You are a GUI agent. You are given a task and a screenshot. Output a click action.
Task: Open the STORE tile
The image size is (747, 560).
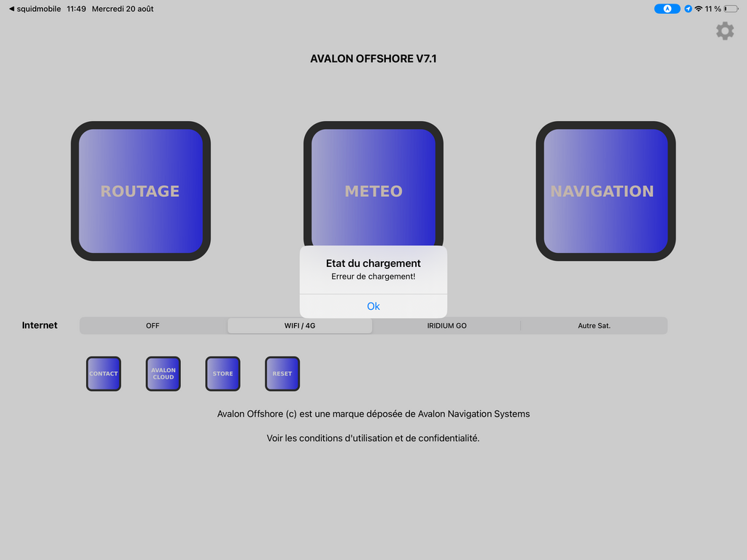(222, 374)
